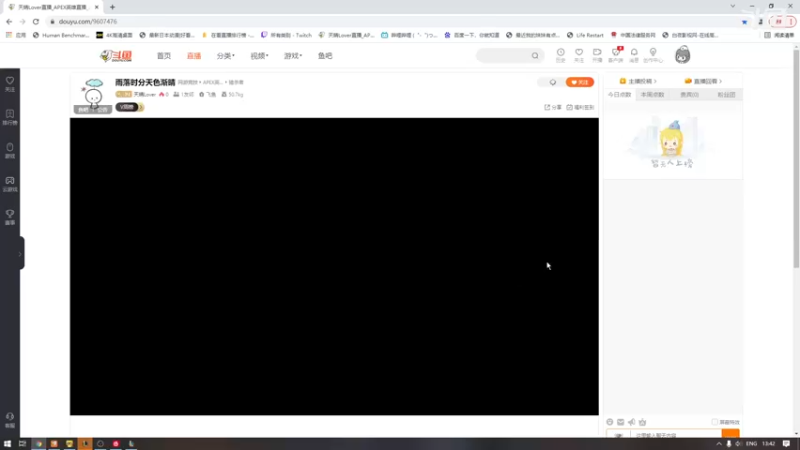Click the search magnifier icon
This screenshot has height=450, width=800.
coord(535,56)
